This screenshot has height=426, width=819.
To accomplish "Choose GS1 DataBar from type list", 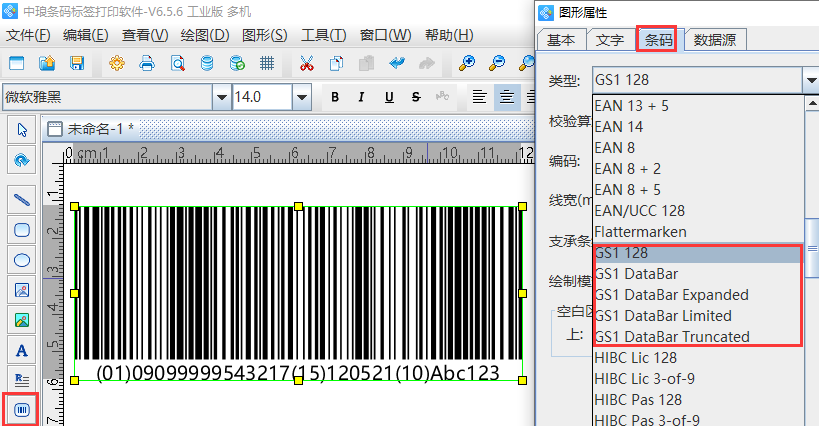I will (x=698, y=274).
